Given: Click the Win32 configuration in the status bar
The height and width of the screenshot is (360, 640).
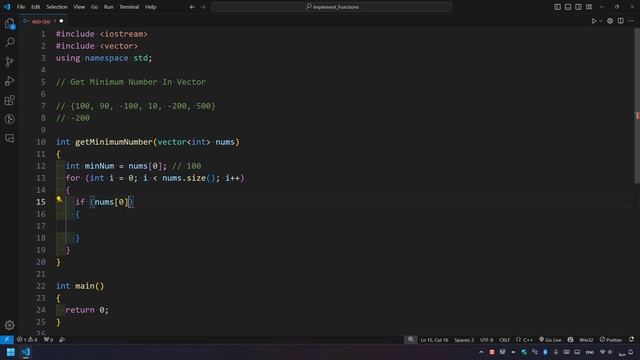Looking at the screenshot, I should click(586, 340).
